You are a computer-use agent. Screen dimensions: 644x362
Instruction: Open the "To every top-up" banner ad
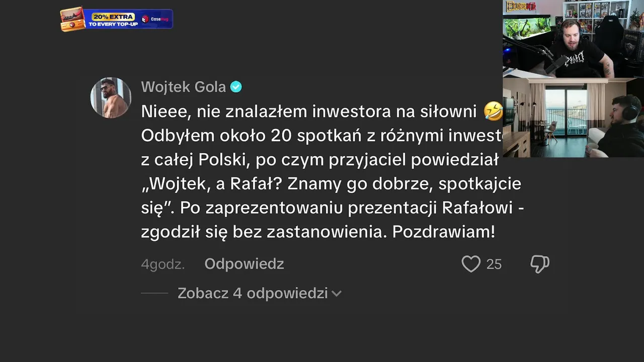point(113,24)
